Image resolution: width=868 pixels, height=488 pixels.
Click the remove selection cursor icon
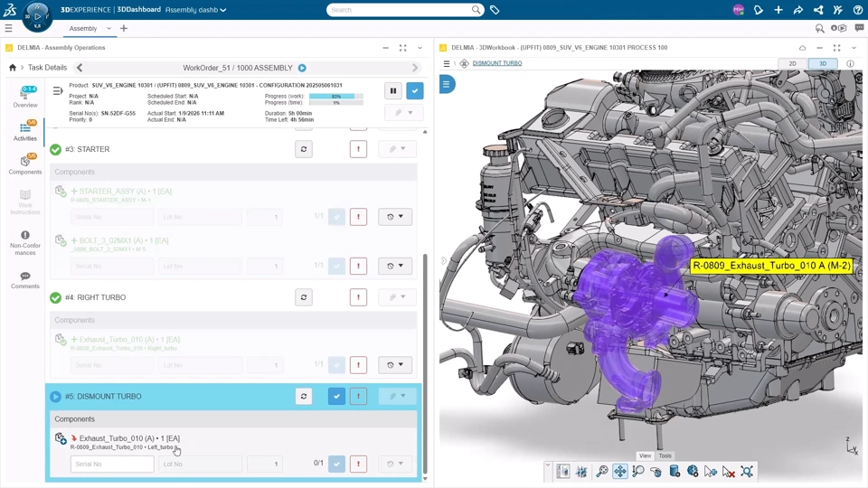click(x=729, y=472)
